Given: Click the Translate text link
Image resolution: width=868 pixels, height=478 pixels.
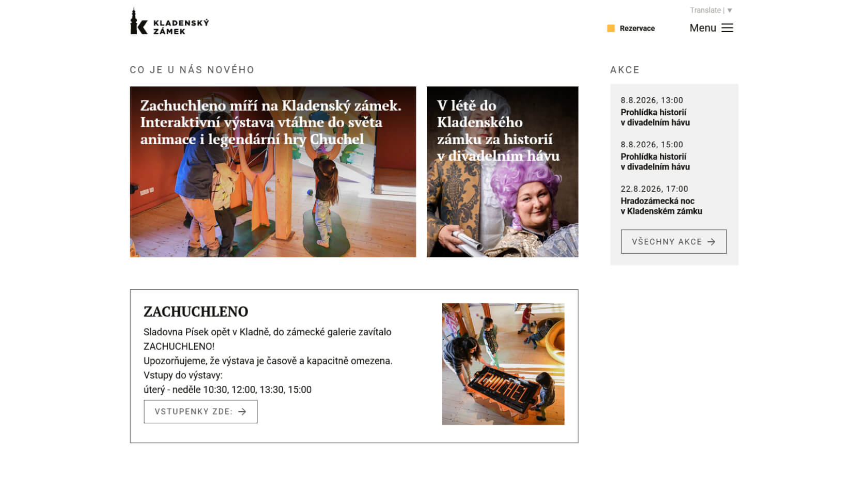Looking at the screenshot, I should (705, 10).
